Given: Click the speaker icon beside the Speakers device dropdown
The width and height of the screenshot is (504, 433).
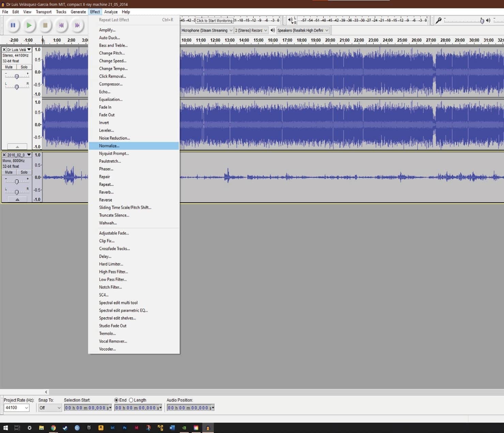Looking at the screenshot, I should coord(273,30).
